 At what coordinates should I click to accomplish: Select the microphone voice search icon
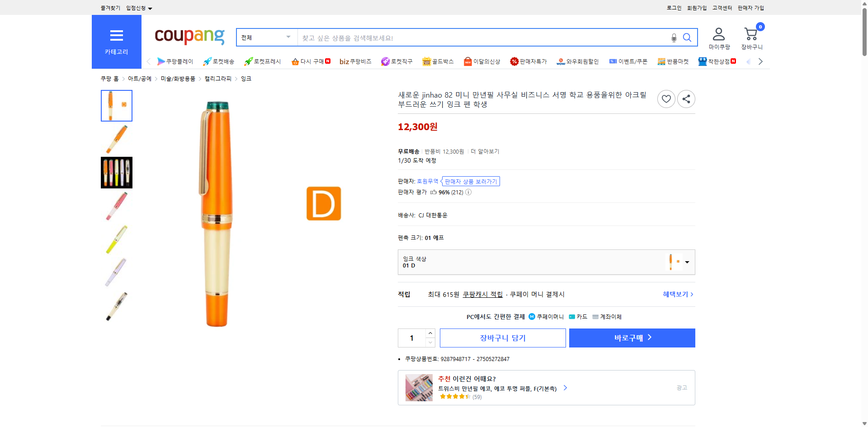coord(673,38)
